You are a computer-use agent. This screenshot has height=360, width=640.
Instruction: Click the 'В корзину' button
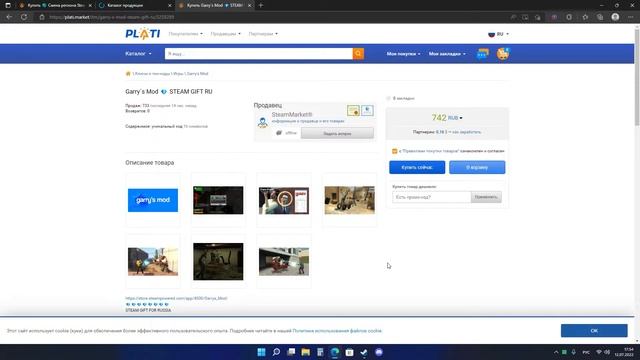click(x=477, y=167)
